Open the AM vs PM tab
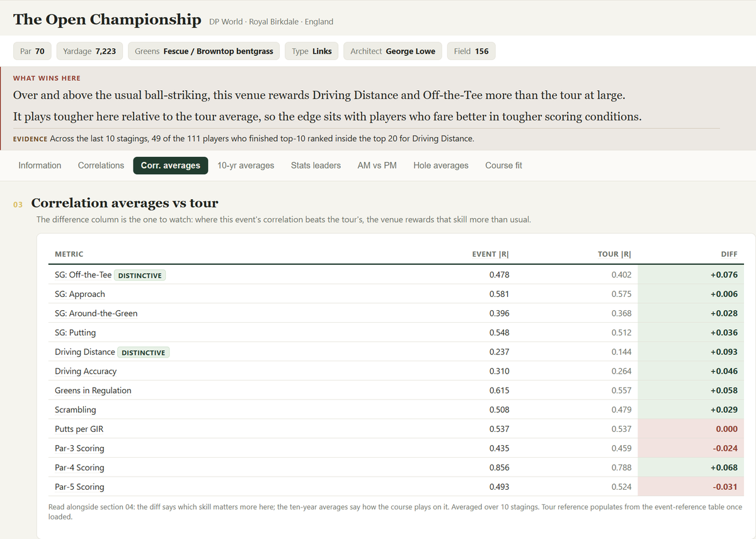Viewport: 756px width, 539px height. 377,165
